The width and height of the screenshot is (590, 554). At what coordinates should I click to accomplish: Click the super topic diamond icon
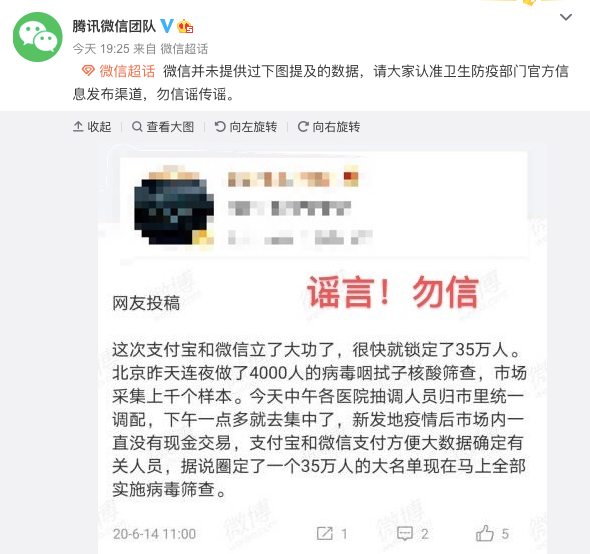tap(88, 70)
